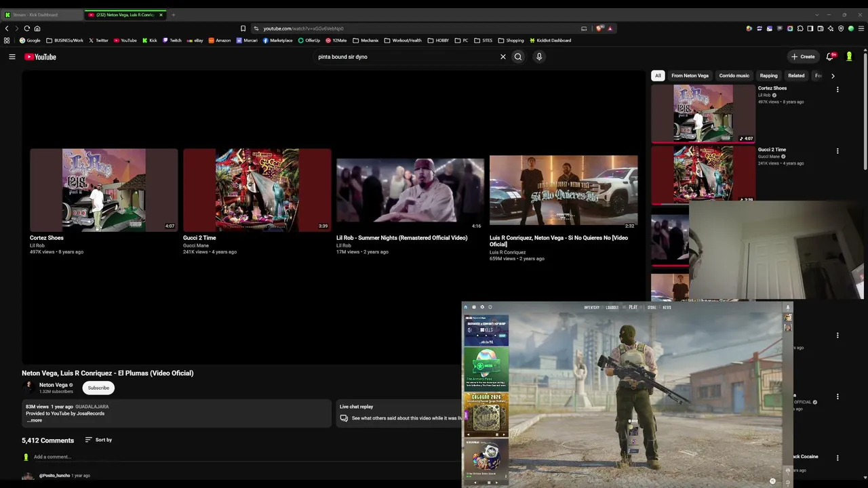868x488 pixels.
Task: Show more filter chips with right arrow
Action: 833,76
